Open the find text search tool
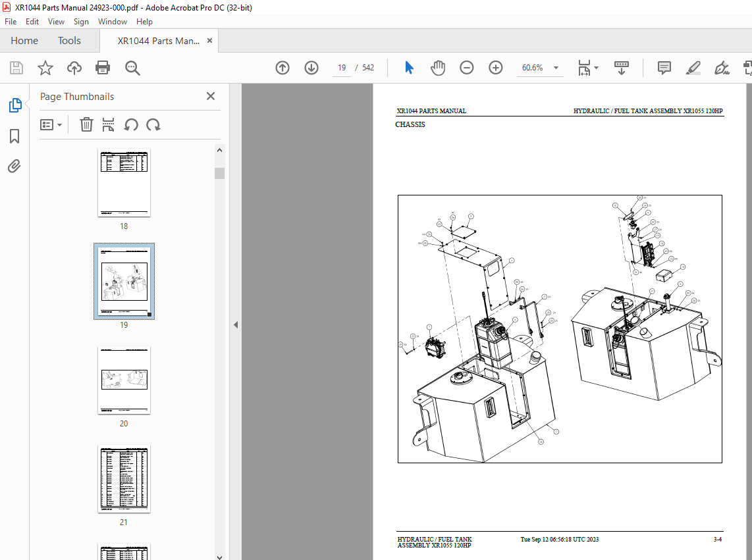The image size is (752, 560). click(132, 68)
